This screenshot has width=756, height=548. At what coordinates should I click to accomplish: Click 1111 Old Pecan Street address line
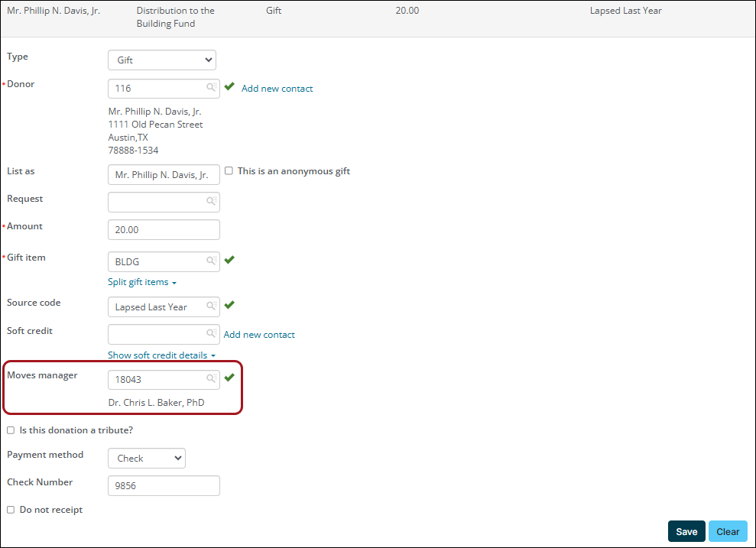tap(155, 125)
